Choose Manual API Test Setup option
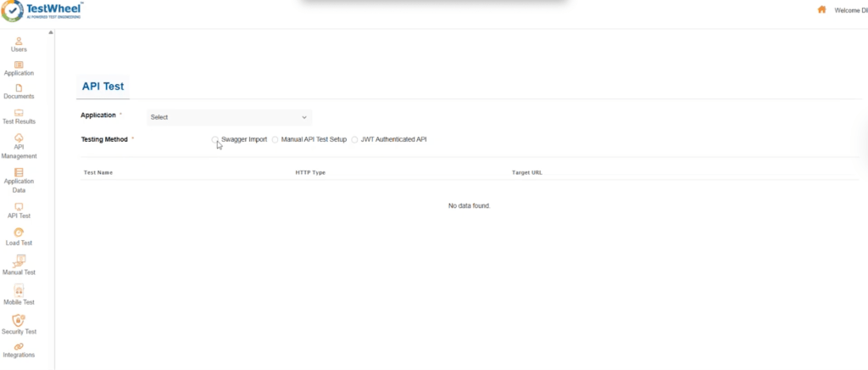Screen dimensions: 868x370 point(275,140)
